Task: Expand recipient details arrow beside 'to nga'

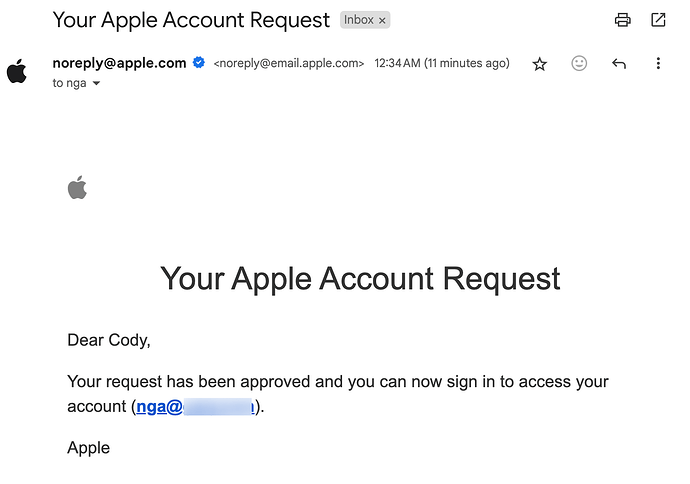Action: (x=96, y=83)
